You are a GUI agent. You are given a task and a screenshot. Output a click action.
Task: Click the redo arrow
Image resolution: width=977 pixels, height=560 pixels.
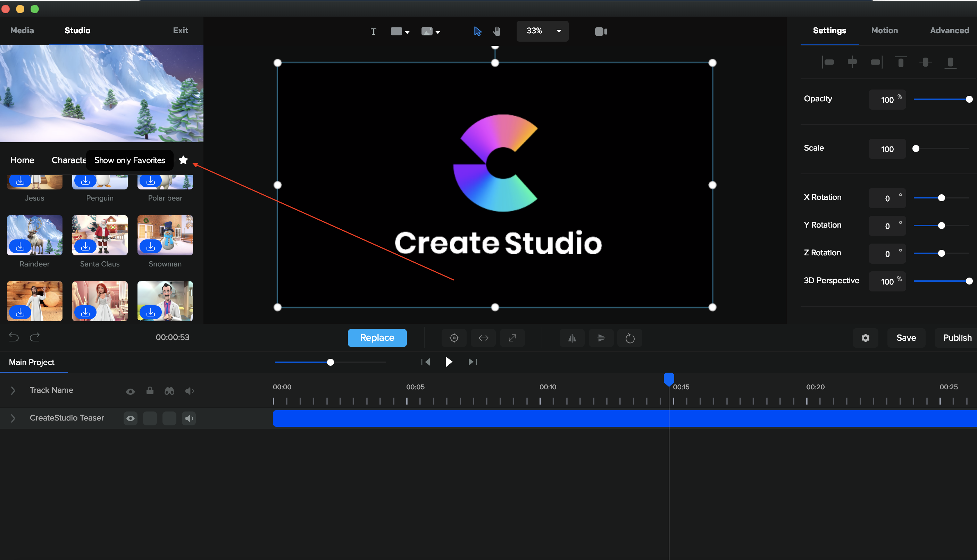(x=35, y=337)
